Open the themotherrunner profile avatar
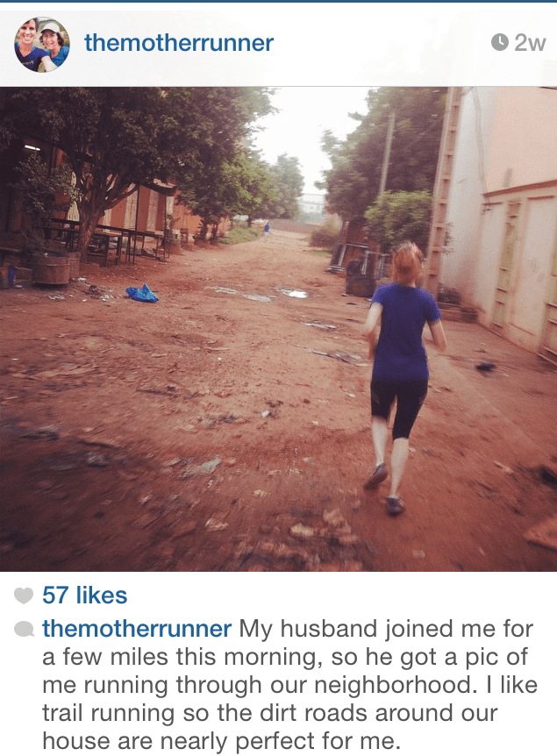 42,45
